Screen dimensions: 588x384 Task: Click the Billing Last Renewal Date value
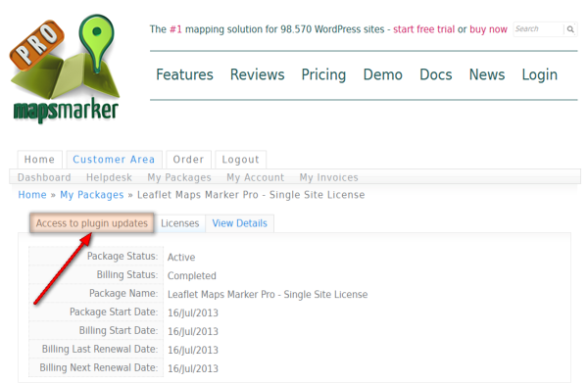coord(193,350)
